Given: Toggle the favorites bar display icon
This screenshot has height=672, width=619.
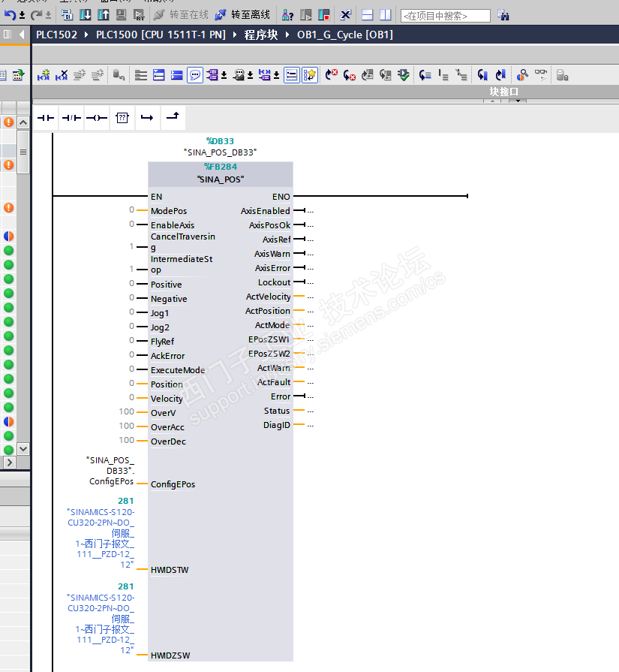Looking at the screenshot, I should (x=310, y=75).
